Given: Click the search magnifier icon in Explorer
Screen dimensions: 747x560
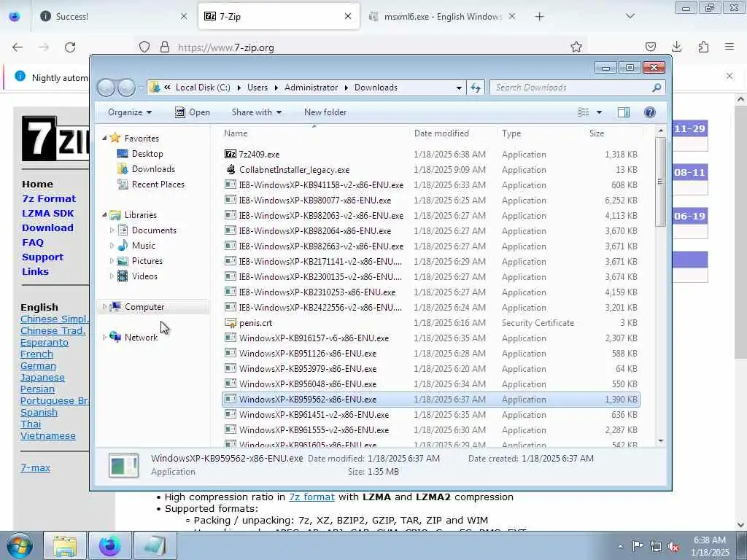Looking at the screenshot, I should point(657,87).
